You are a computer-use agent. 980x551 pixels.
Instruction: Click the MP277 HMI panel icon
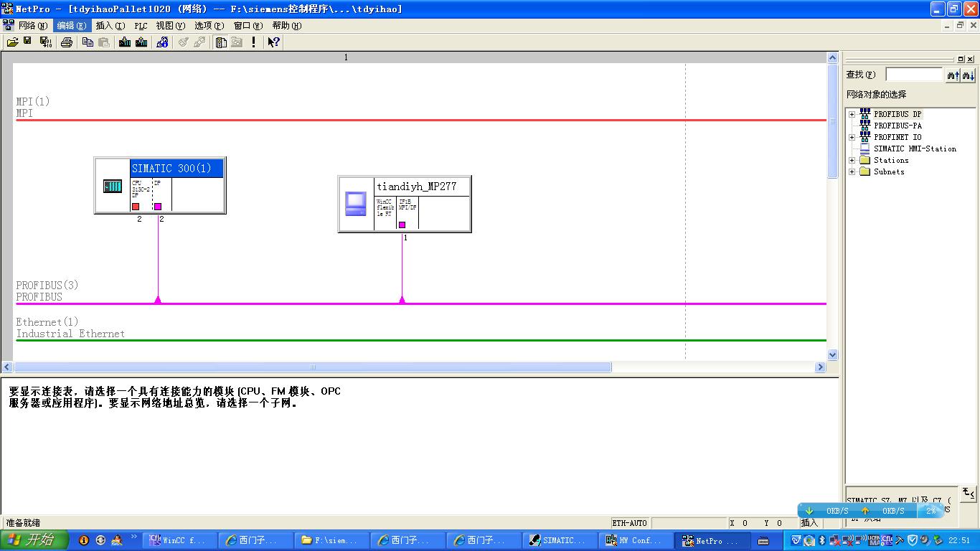point(356,204)
